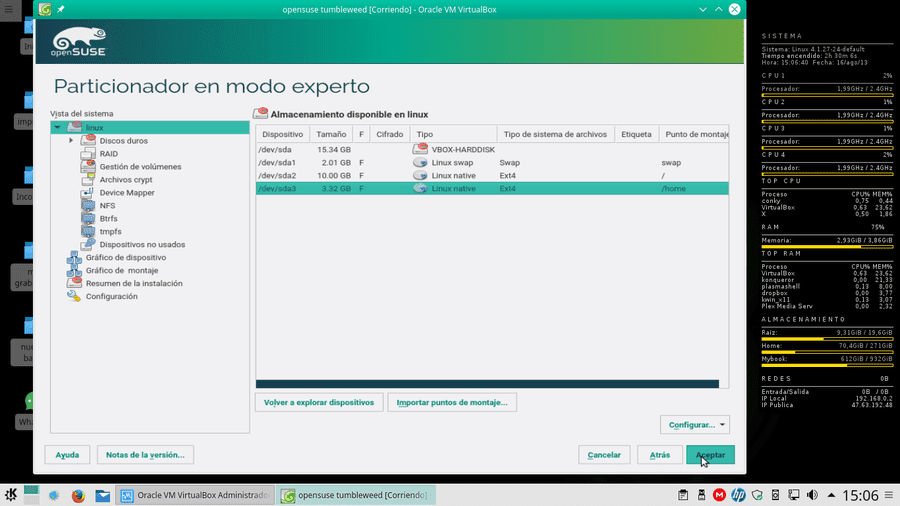900x506 pixels.
Task: Collapse the linux tree node
Action: point(57,127)
